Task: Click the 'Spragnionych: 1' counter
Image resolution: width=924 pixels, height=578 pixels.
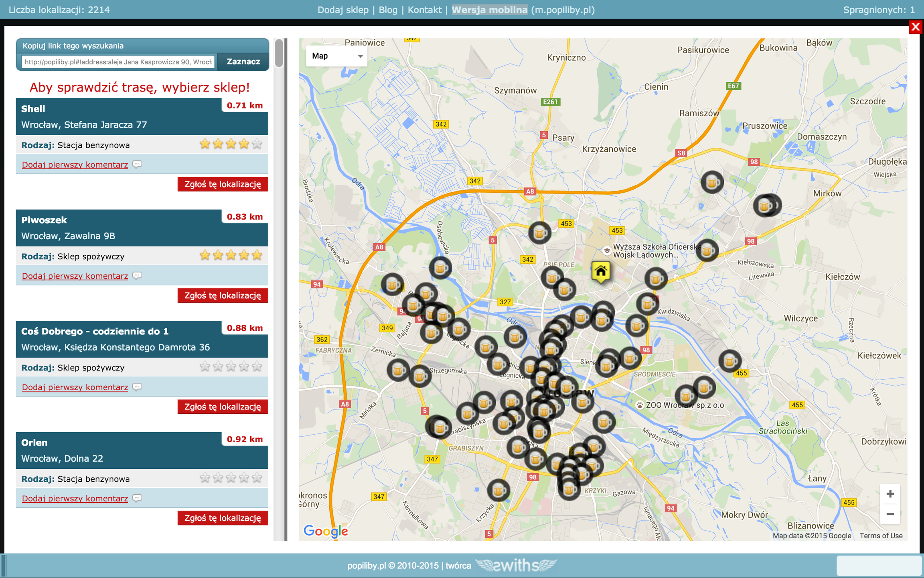Action: (879, 10)
